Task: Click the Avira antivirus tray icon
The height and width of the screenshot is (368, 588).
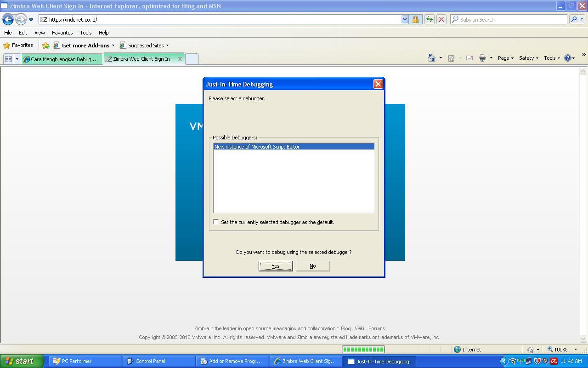Action: tap(554, 361)
